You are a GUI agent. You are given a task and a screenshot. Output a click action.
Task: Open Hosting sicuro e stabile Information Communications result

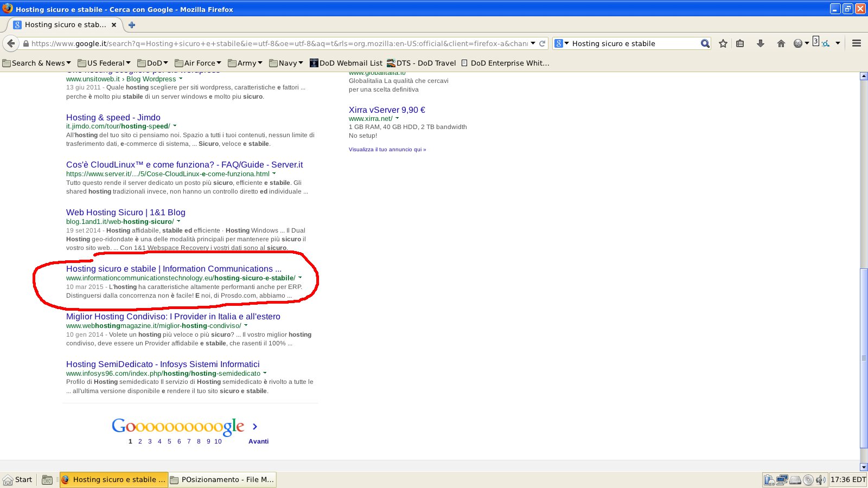click(174, 268)
